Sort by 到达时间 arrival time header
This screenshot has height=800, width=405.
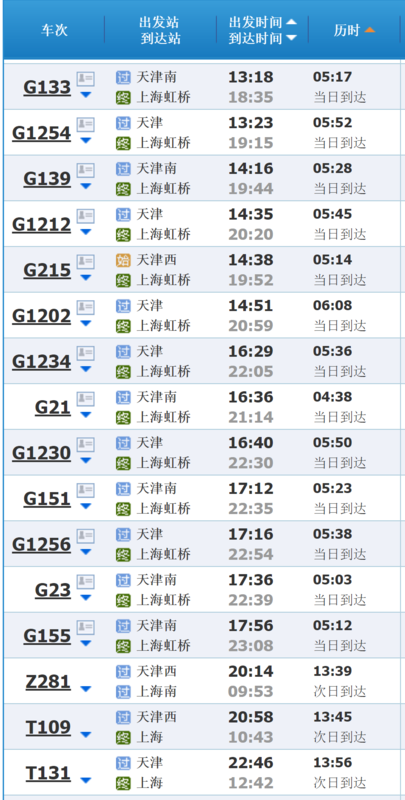pos(262,38)
